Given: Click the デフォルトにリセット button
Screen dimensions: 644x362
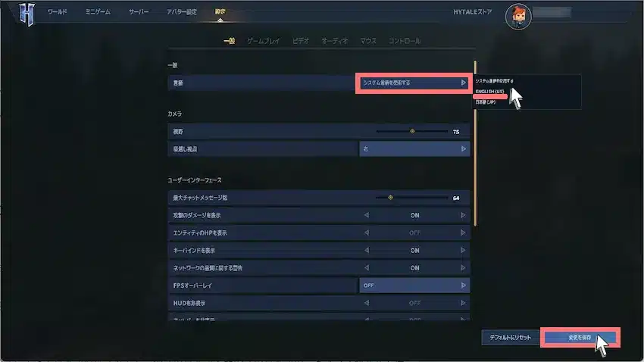Looking at the screenshot, I should [x=510, y=337].
